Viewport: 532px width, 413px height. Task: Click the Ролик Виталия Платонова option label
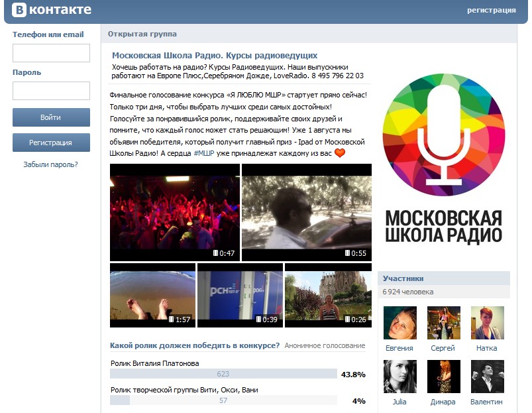point(155,363)
